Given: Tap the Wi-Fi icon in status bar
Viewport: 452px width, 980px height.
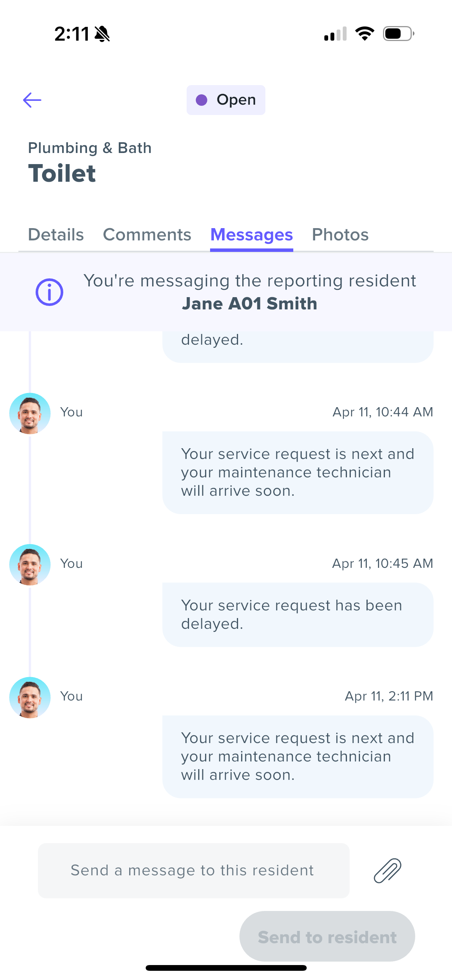Looking at the screenshot, I should (365, 34).
